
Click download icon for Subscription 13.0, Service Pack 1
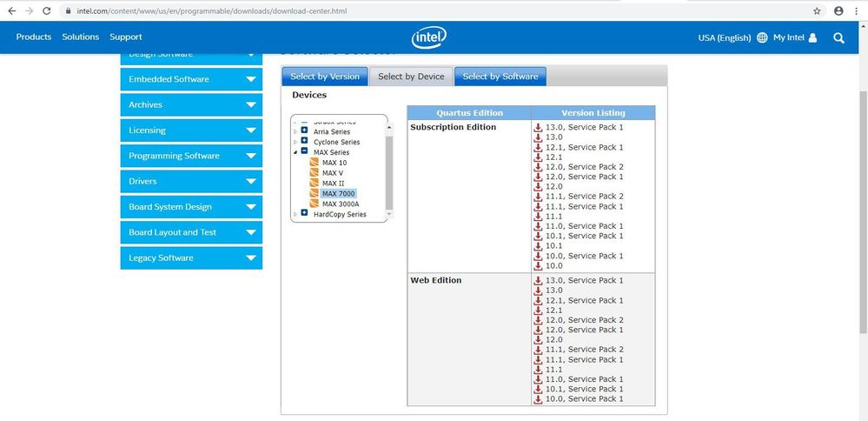click(538, 127)
